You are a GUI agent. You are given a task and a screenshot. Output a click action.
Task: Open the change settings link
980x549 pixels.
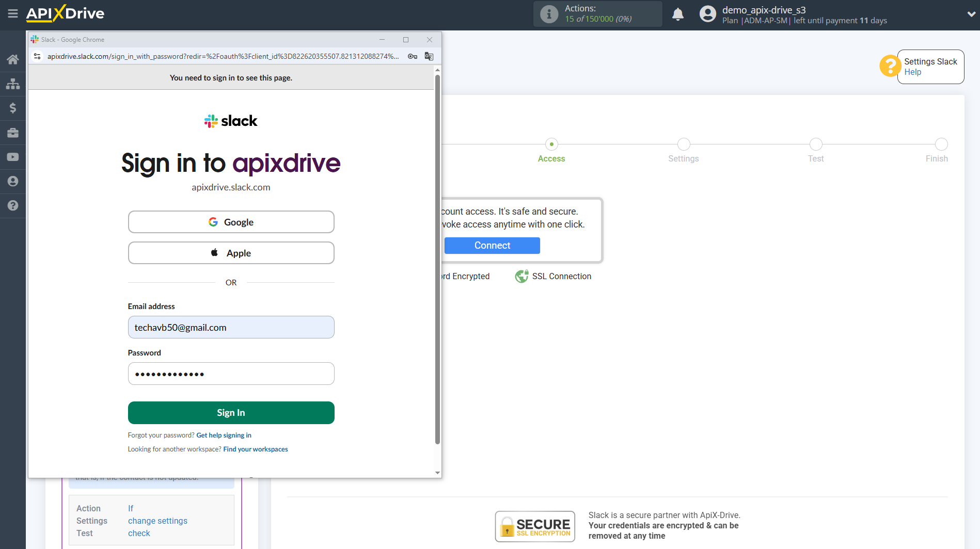pyautogui.click(x=157, y=521)
